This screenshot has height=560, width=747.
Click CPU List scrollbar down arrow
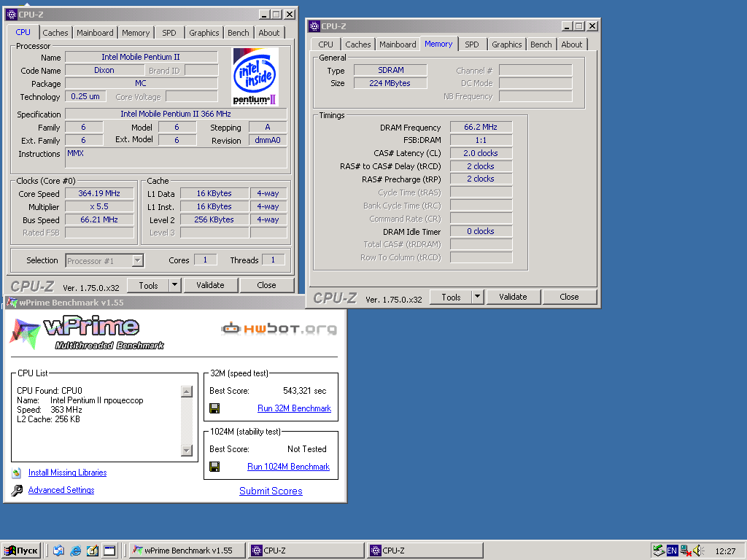187,450
